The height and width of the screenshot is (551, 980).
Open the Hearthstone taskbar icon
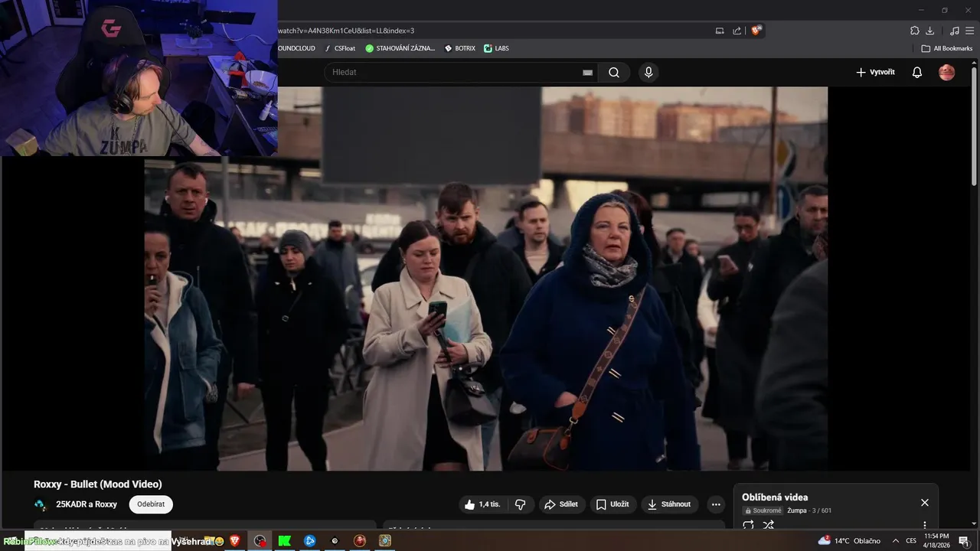click(x=385, y=541)
